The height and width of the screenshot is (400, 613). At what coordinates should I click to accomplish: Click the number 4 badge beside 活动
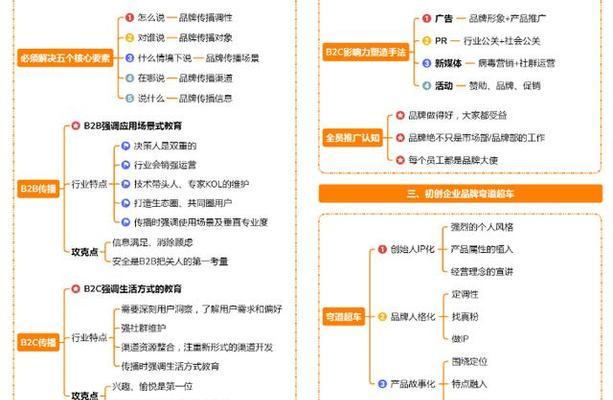point(427,86)
